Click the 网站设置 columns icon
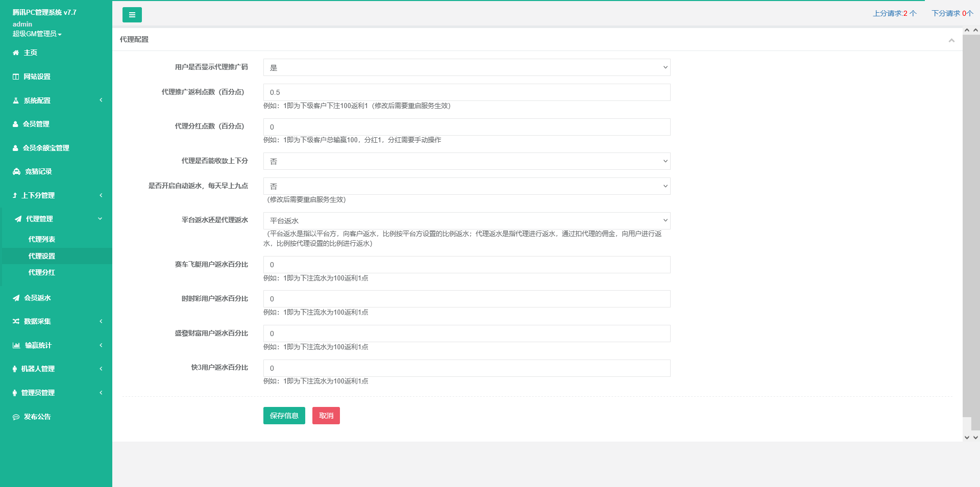 [x=16, y=76]
